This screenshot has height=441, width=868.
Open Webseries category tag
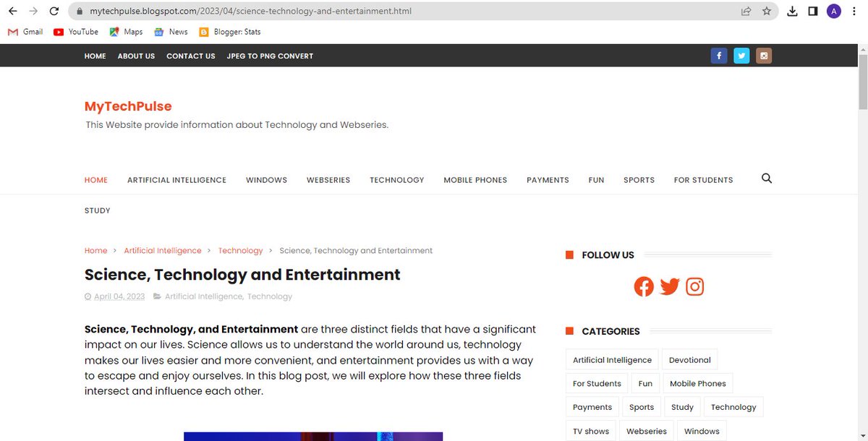(647, 431)
